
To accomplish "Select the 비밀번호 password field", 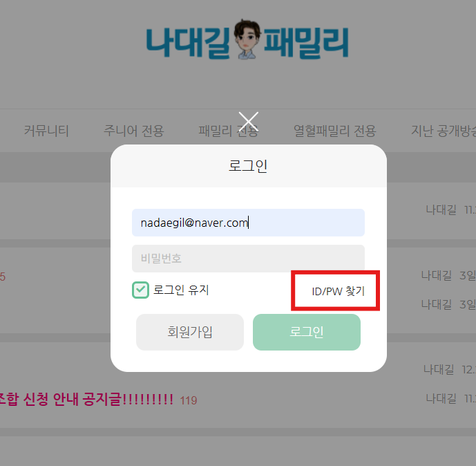I will 248,259.
